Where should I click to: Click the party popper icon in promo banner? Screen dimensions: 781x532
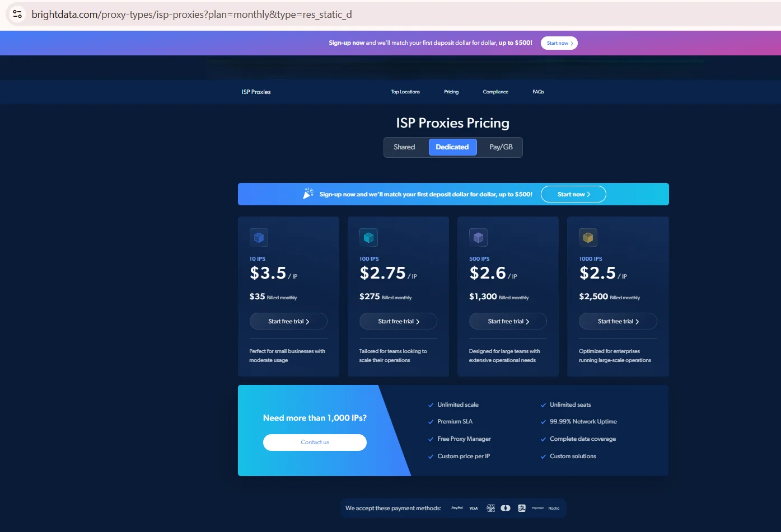coord(308,194)
